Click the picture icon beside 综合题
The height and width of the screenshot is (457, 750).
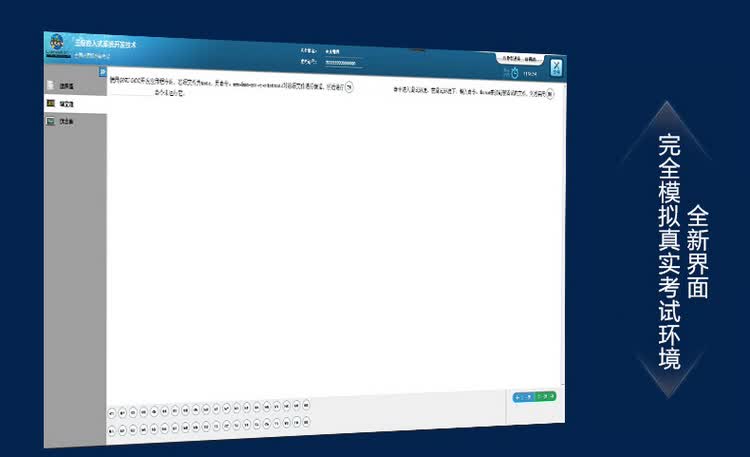pyautogui.click(x=50, y=121)
